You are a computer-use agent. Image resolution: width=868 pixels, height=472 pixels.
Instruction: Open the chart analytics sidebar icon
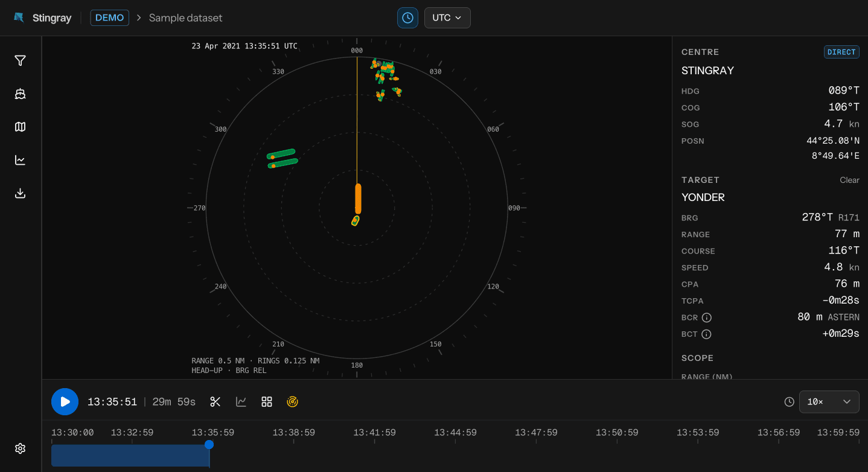click(x=21, y=160)
